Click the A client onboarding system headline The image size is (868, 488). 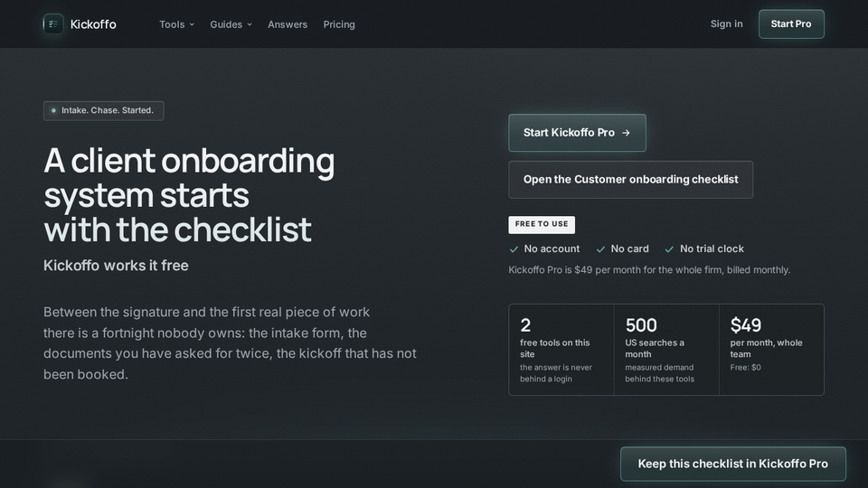pyautogui.click(x=189, y=195)
